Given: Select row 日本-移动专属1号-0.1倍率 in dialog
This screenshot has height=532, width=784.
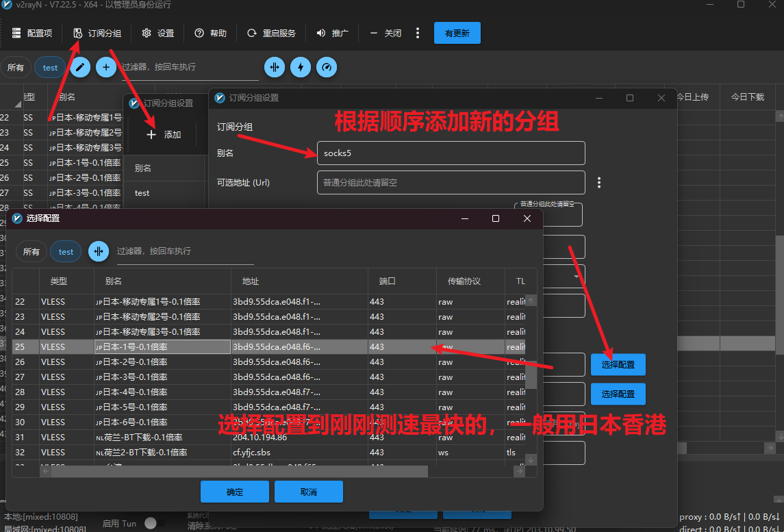Looking at the screenshot, I should point(269,301).
